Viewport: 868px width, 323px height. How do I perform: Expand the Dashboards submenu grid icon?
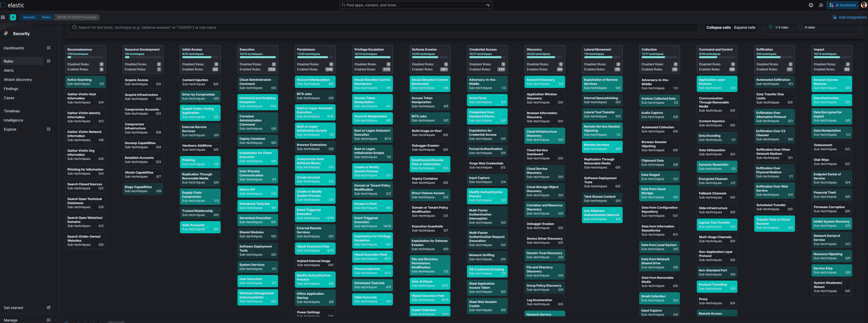[x=49, y=48]
